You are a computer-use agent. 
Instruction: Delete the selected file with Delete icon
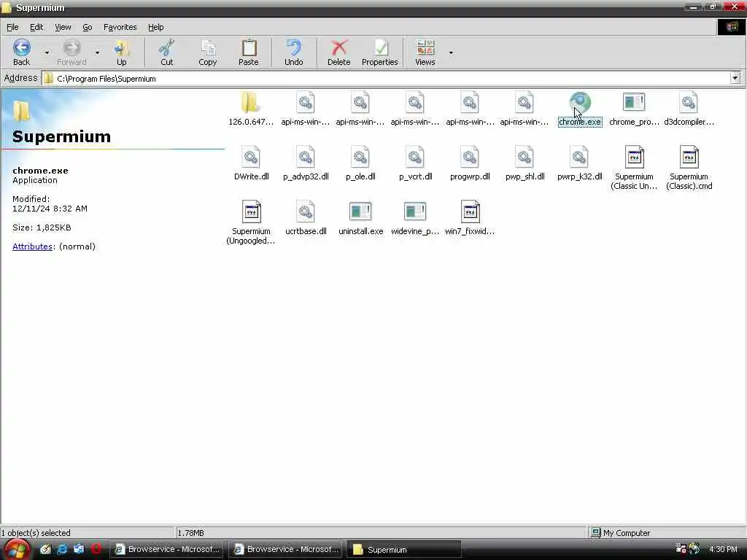point(338,52)
